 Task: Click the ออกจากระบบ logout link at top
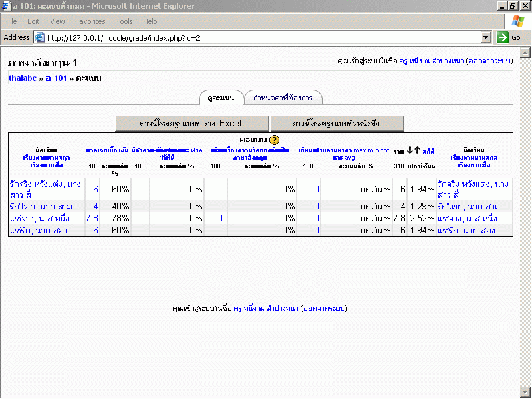(x=489, y=61)
